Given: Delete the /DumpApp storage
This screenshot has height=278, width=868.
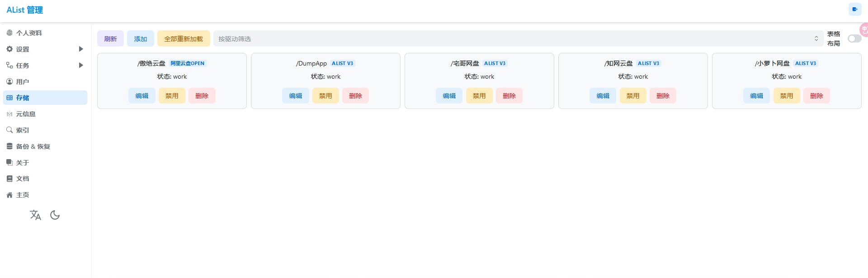Looking at the screenshot, I should coord(356,96).
